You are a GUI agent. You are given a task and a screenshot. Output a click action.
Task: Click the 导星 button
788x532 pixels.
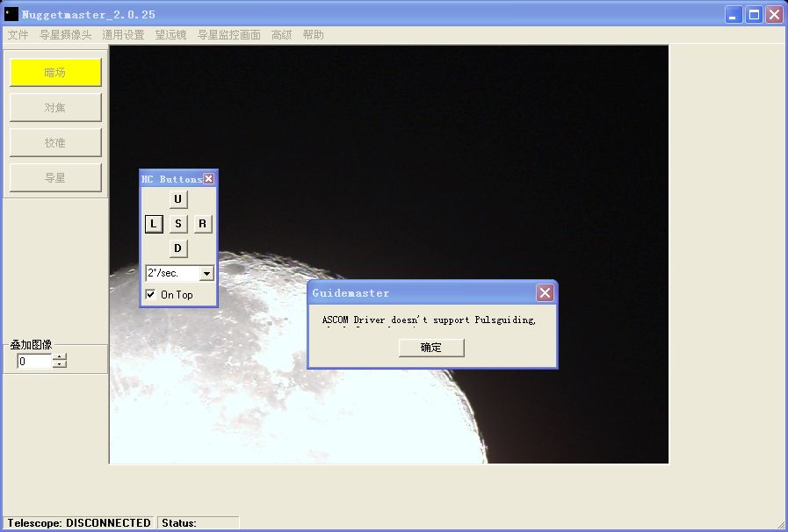(55, 178)
